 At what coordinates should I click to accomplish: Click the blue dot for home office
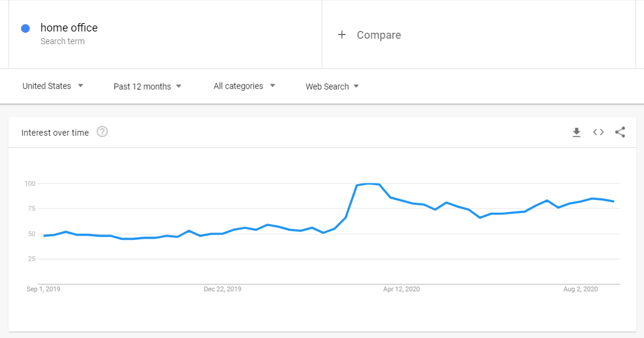coord(25,28)
